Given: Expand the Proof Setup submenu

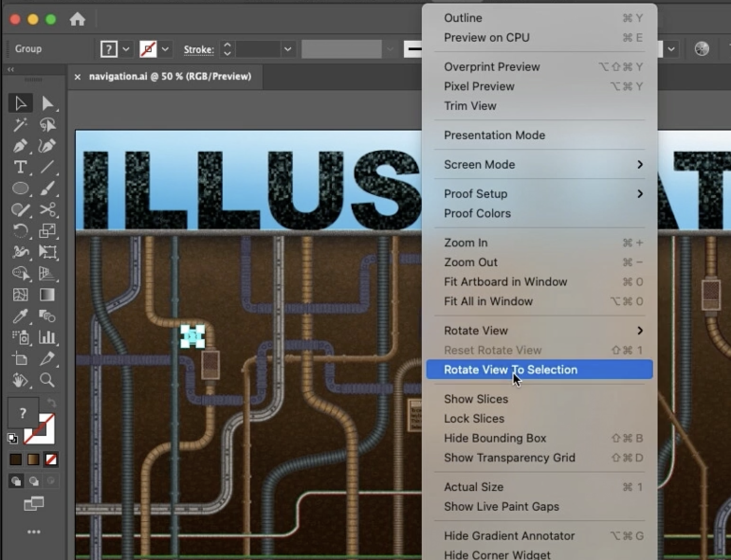Looking at the screenshot, I should pos(640,194).
